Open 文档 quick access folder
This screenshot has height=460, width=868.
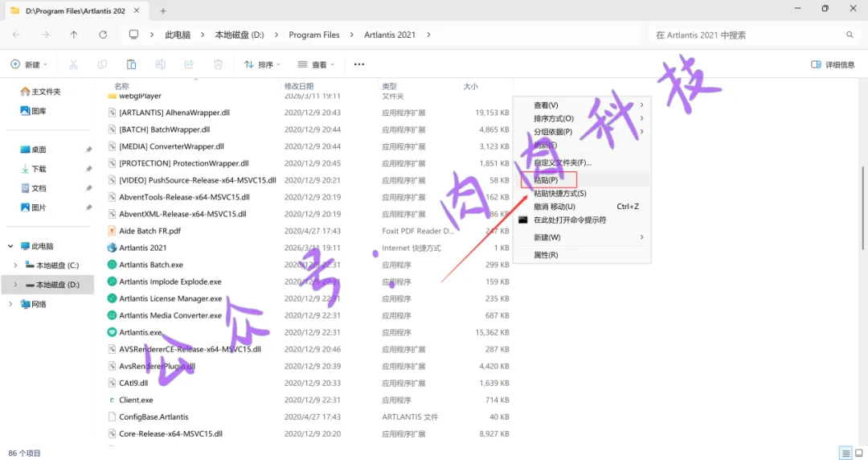pyautogui.click(x=33, y=188)
